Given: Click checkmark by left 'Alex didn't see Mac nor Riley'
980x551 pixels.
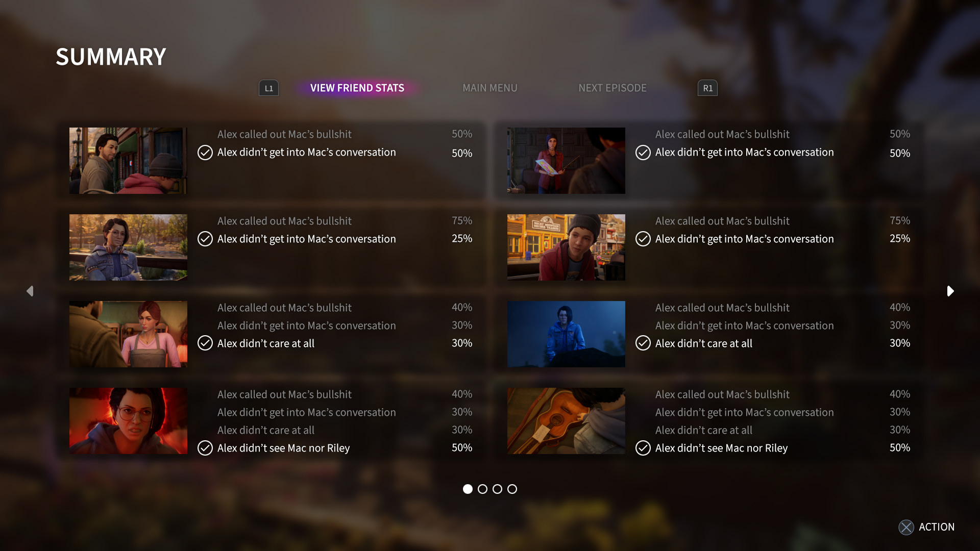Looking at the screenshot, I should (205, 448).
